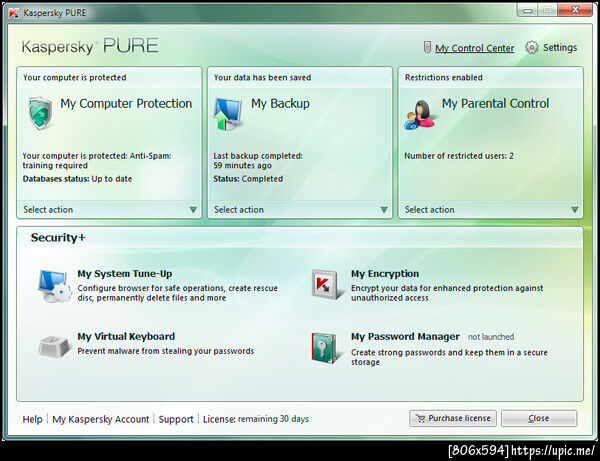Expand My Parental Control Select action arrow
Image resolution: width=600 pixels, height=461 pixels.
click(x=574, y=210)
